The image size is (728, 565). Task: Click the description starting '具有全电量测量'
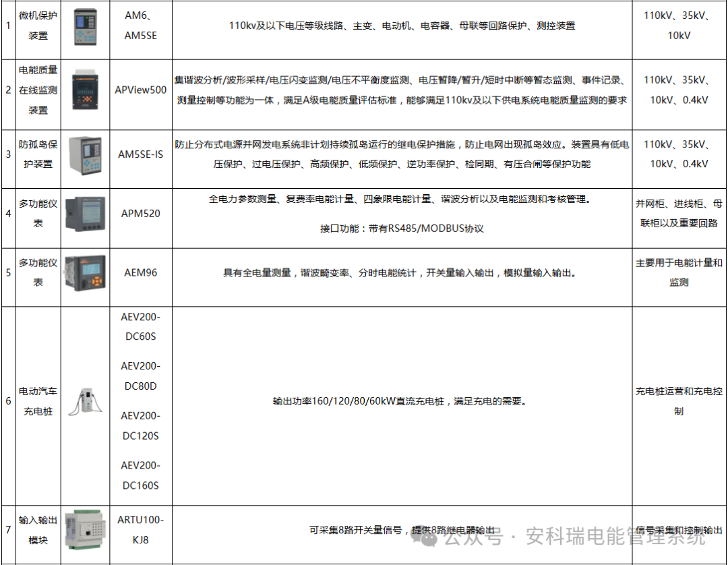pyautogui.click(x=402, y=273)
